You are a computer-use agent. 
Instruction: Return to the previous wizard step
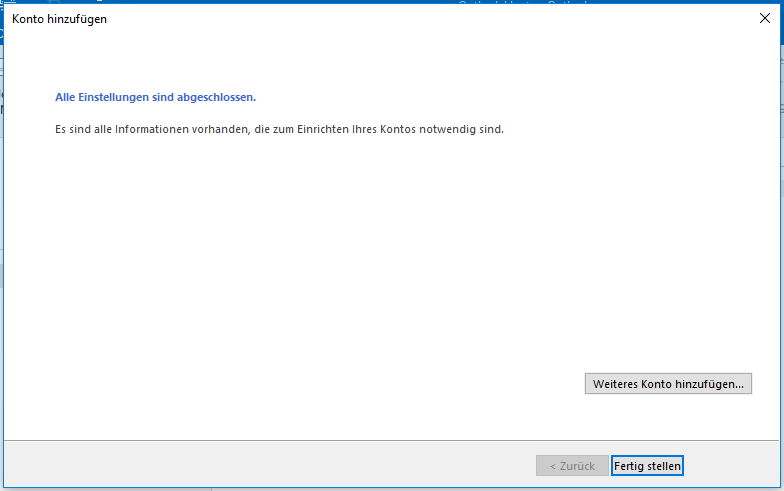tap(572, 466)
